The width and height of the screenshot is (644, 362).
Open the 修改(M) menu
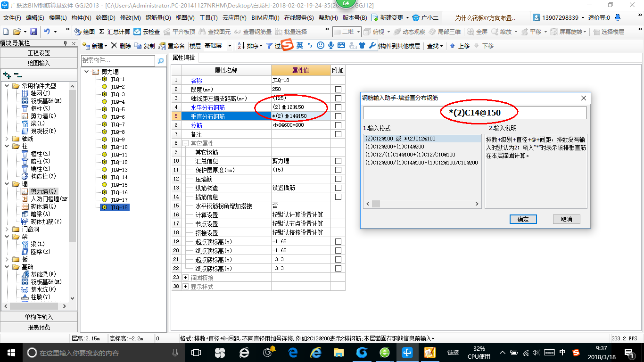130,17
